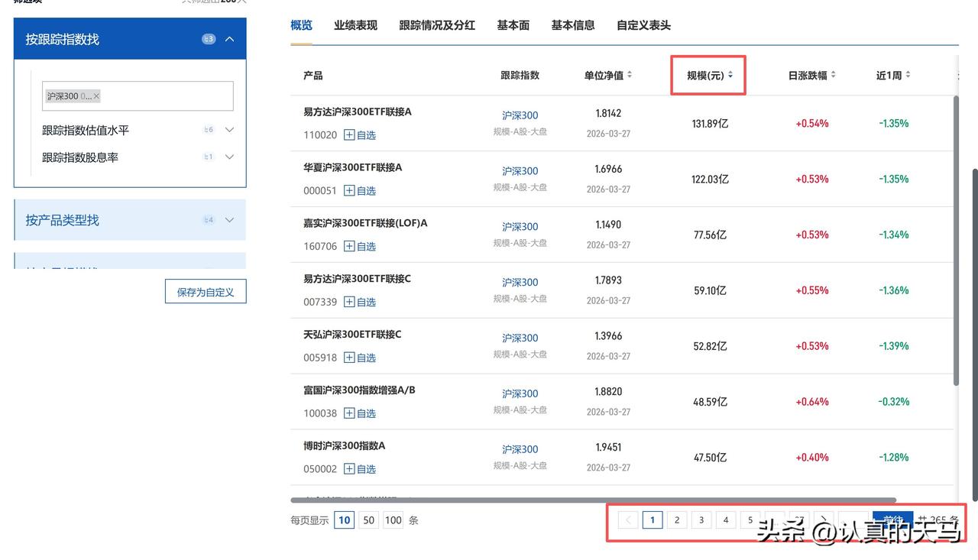Click the 产品 column header
978x560 pixels.
coord(313,75)
